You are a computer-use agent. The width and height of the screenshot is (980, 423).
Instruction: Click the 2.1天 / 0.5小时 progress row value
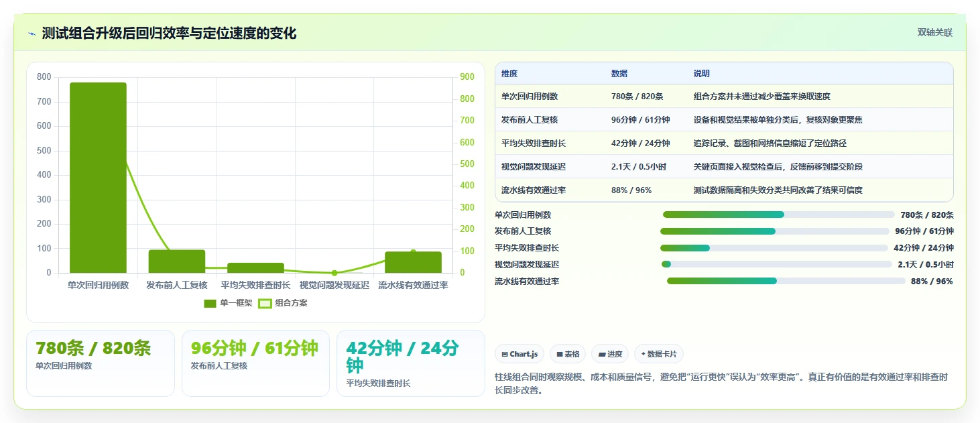926,265
